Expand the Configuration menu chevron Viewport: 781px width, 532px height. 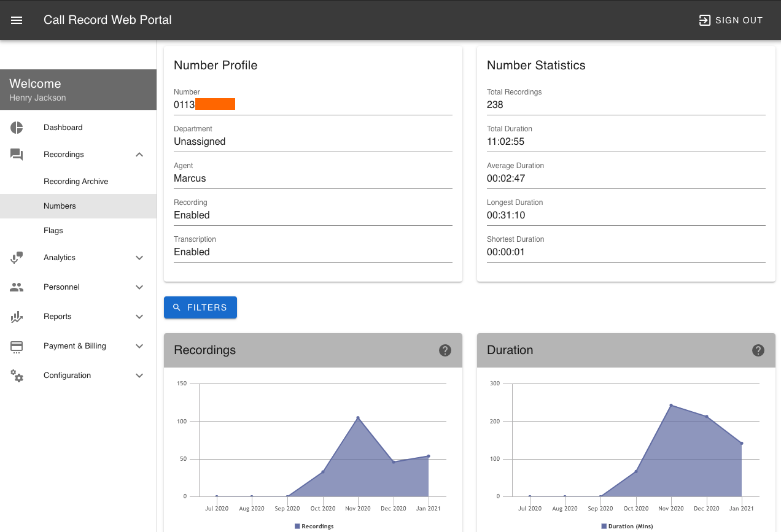(x=139, y=376)
